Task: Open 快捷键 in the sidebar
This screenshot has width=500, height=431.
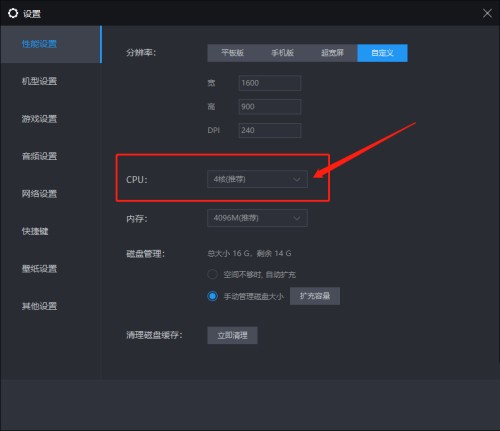Action: [x=35, y=231]
